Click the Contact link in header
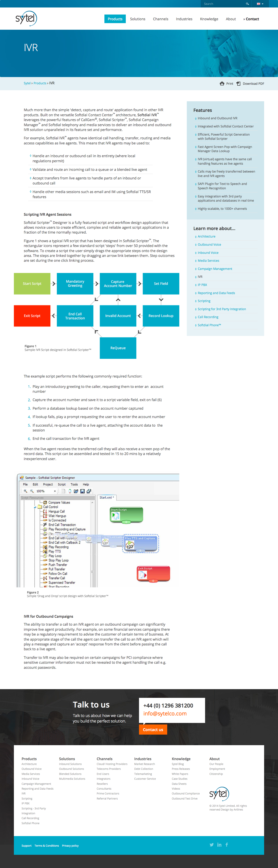The image size is (278, 868). click(x=251, y=19)
